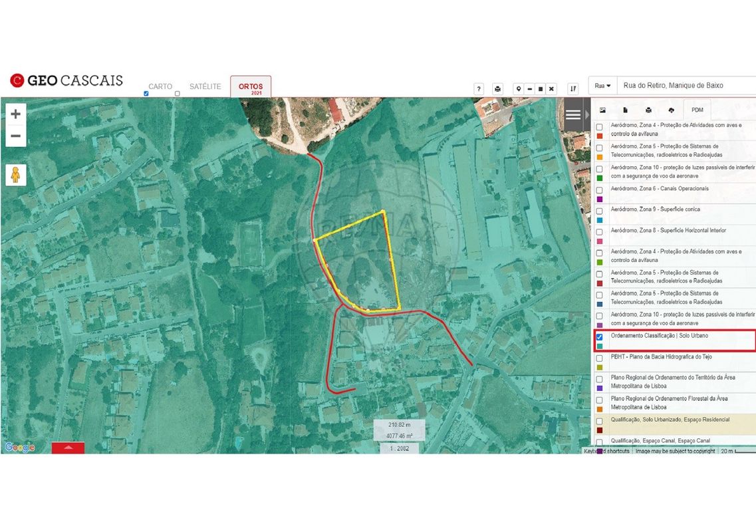Click the "Aeródromo, Zona 6 - Canais Operacionais" label

(660, 189)
